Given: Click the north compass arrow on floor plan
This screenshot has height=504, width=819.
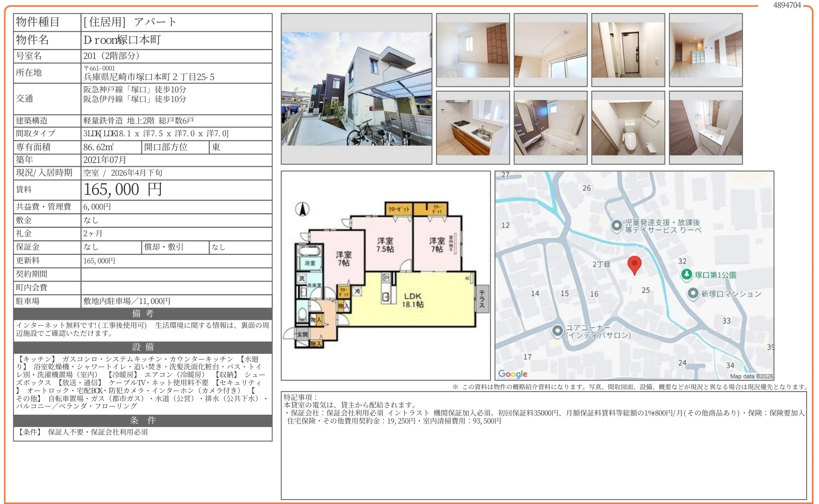Looking at the screenshot, I should [302, 209].
